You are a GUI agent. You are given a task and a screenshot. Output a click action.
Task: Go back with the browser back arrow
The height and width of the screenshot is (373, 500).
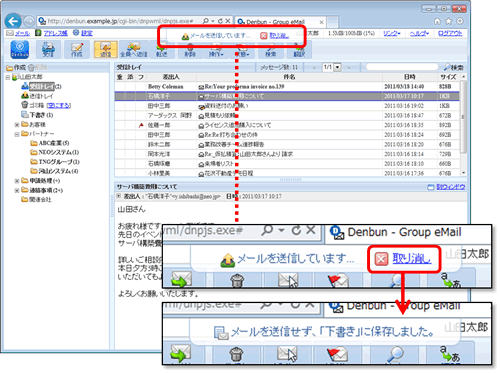[13, 21]
